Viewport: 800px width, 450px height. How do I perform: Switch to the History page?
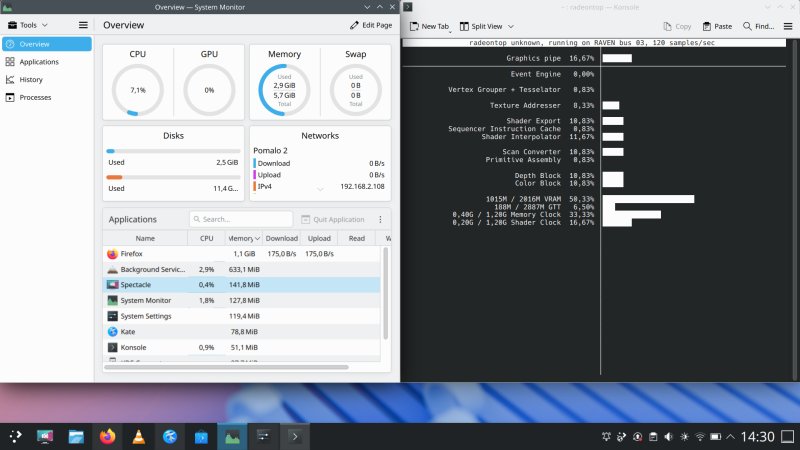tap(30, 79)
